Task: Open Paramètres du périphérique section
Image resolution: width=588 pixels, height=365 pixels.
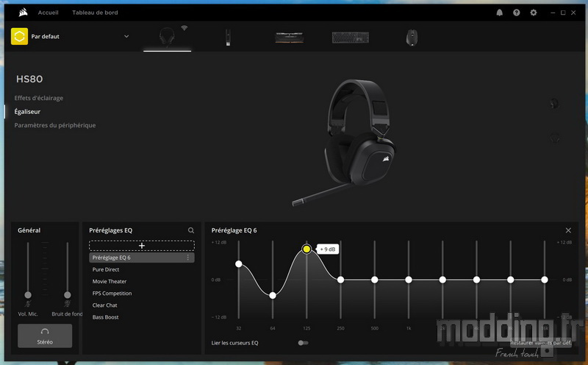Action: pos(54,125)
